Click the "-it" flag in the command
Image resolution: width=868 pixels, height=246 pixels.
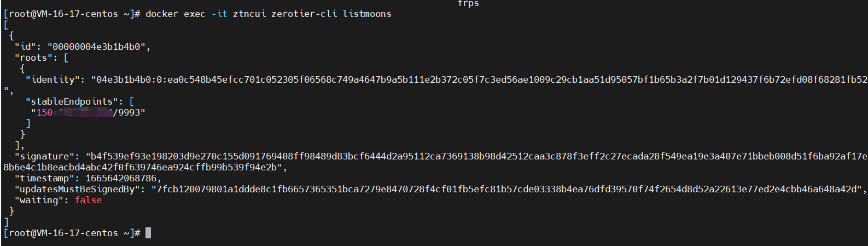[219, 14]
